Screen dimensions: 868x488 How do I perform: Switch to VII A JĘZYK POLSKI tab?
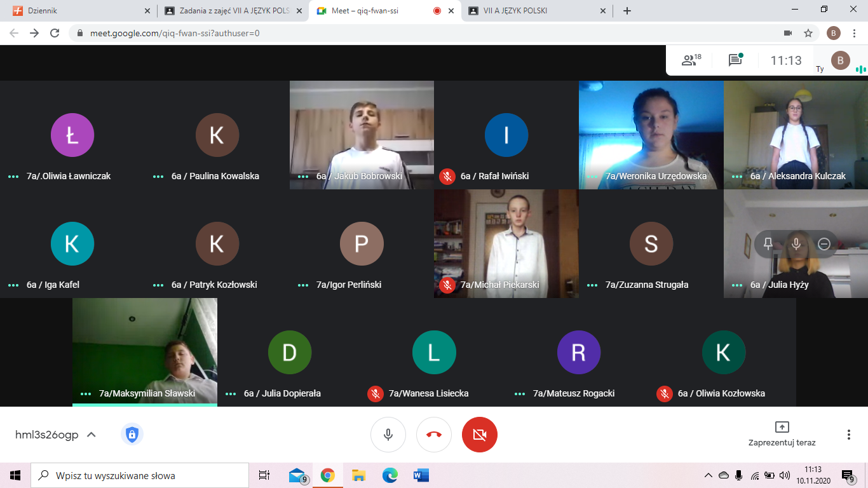coord(536,11)
